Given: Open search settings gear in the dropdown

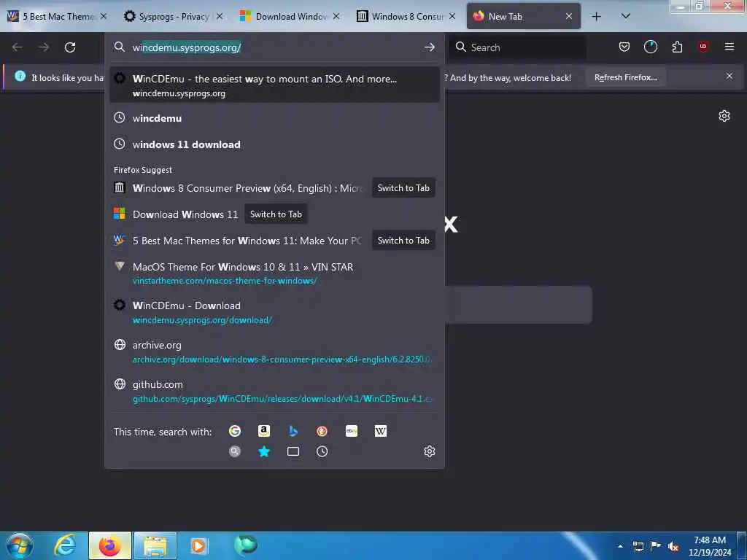Looking at the screenshot, I should (x=429, y=451).
